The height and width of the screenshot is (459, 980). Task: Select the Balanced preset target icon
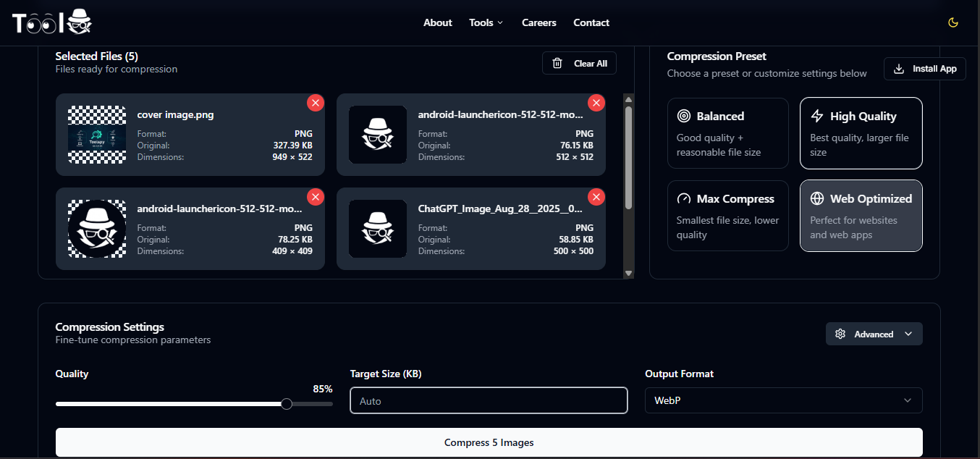(x=683, y=116)
